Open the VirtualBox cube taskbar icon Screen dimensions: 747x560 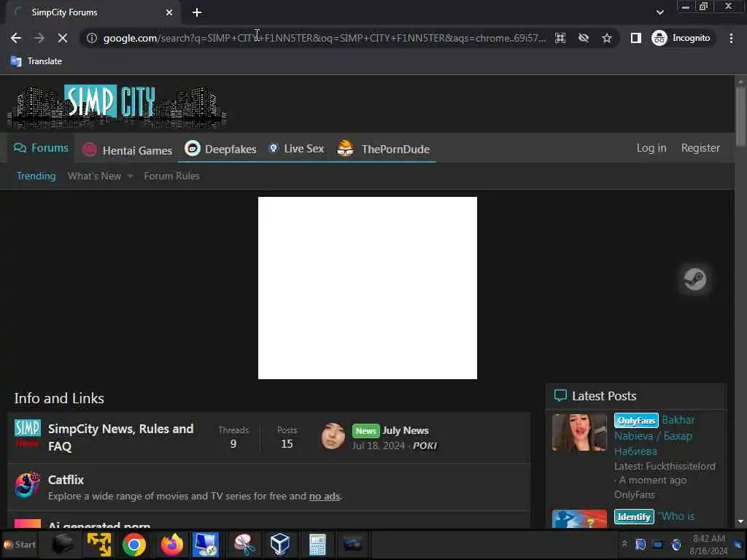(x=279, y=544)
